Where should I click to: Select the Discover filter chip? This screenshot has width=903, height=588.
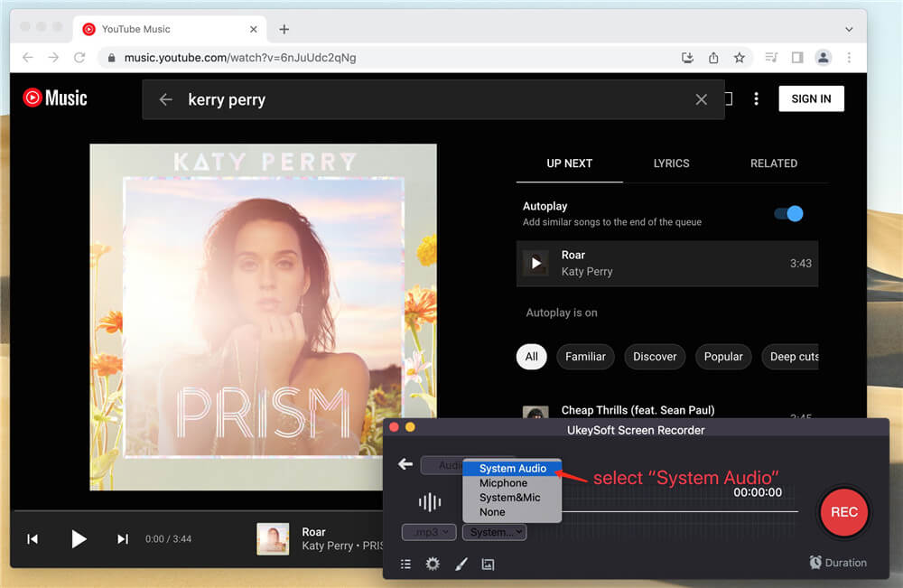(655, 357)
